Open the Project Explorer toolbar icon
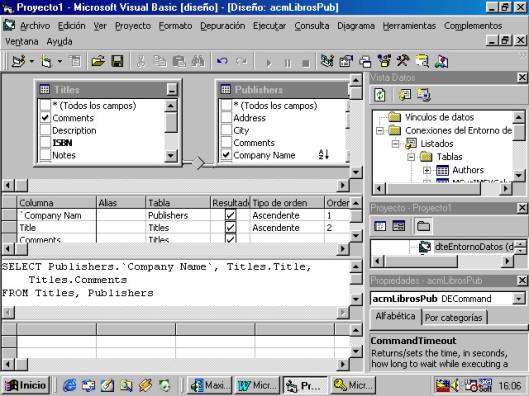Screen dimensions: 529x396 (x=327, y=61)
